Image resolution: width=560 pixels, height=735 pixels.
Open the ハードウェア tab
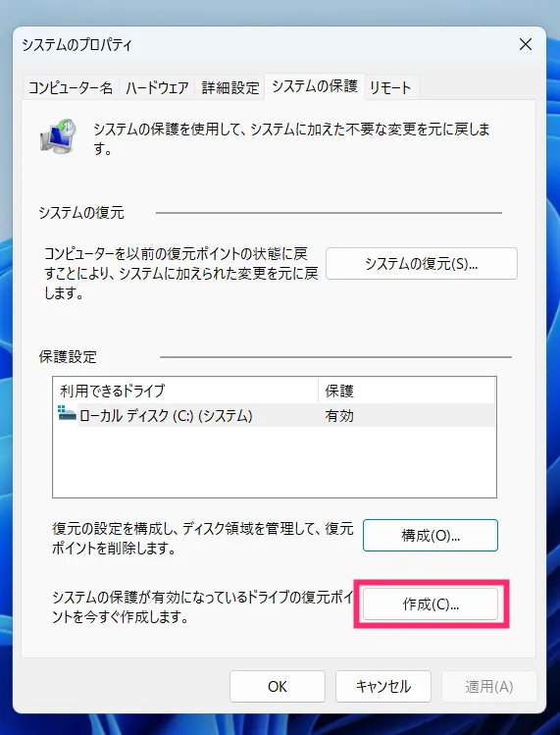pos(157,87)
